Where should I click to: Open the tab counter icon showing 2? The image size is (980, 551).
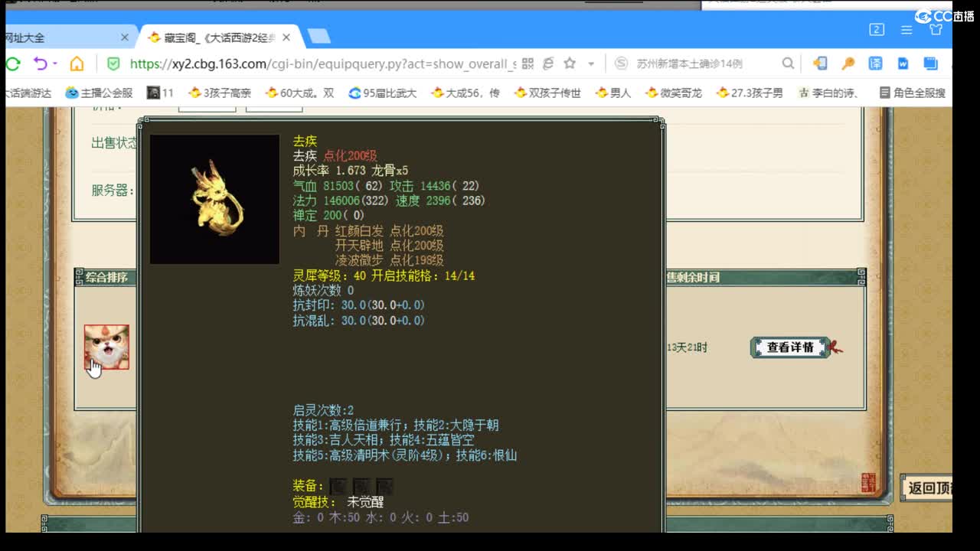(877, 30)
